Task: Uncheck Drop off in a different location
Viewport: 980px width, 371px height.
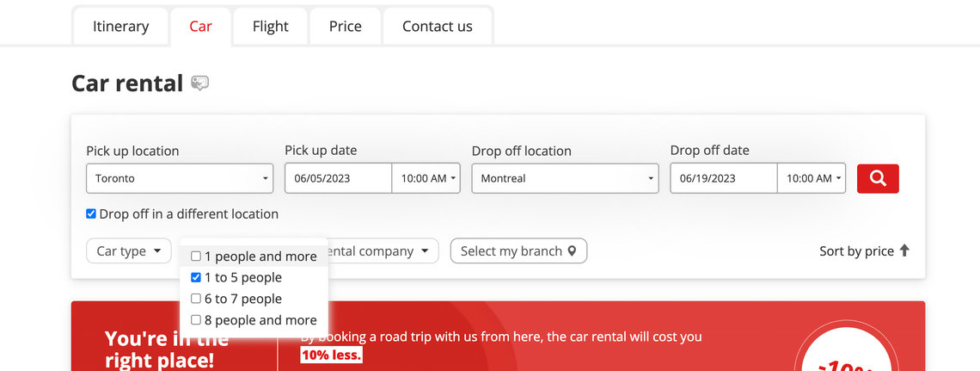Action: coord(91,214)
